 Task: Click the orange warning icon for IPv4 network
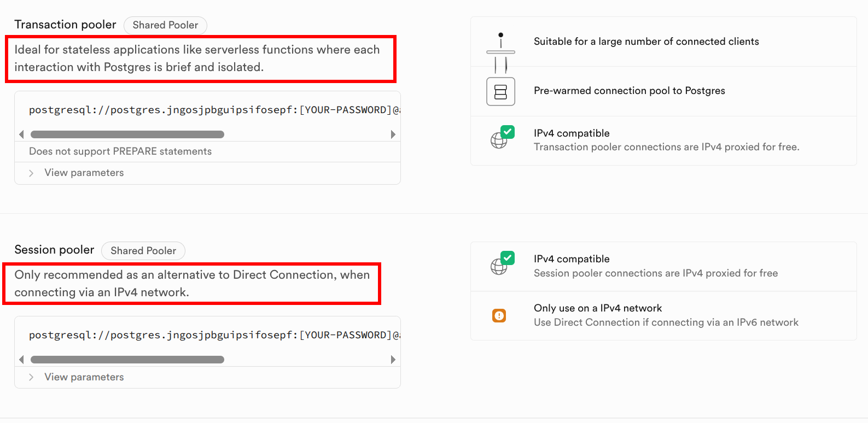499,315
